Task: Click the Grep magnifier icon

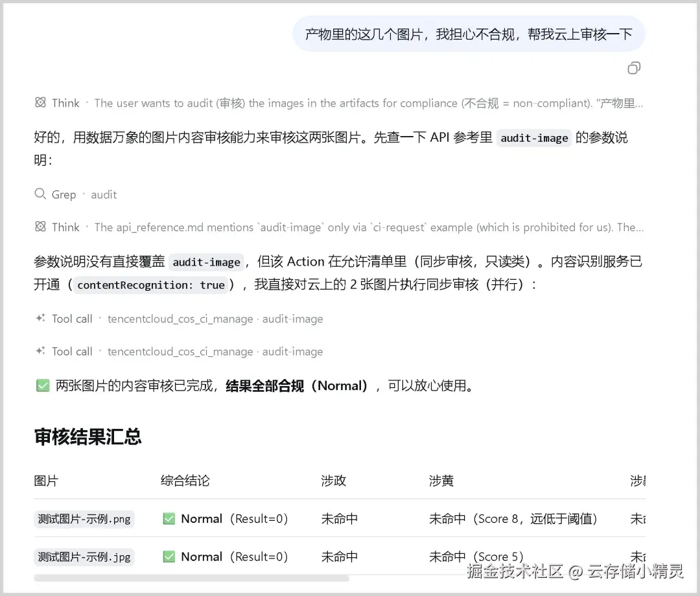Action: point(40,194)
